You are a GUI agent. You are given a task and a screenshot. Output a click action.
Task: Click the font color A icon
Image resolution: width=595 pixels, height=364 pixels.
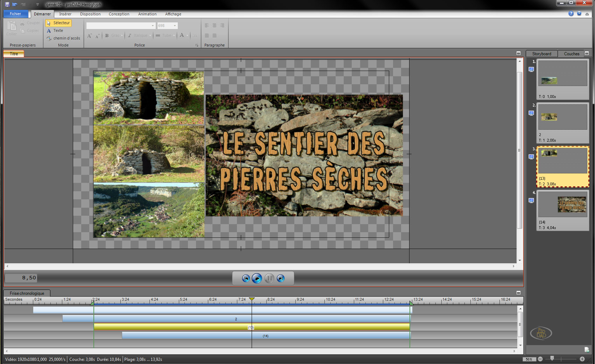(182, 35)
